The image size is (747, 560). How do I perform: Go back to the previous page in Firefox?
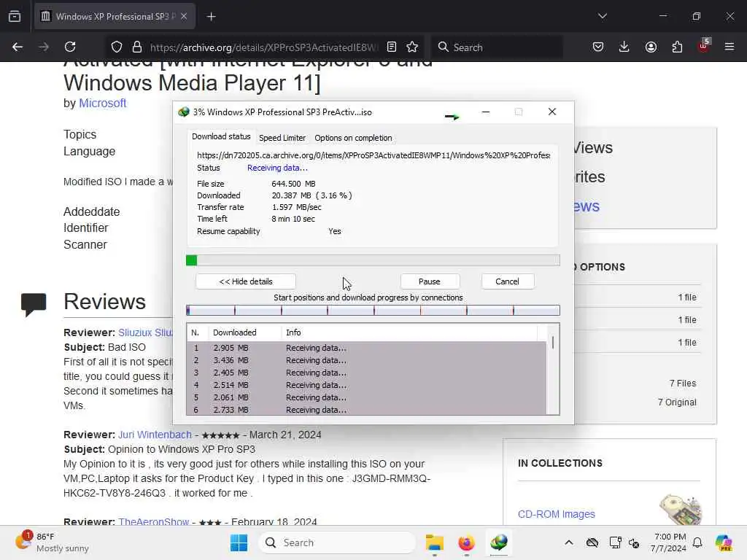pos(18,47)
